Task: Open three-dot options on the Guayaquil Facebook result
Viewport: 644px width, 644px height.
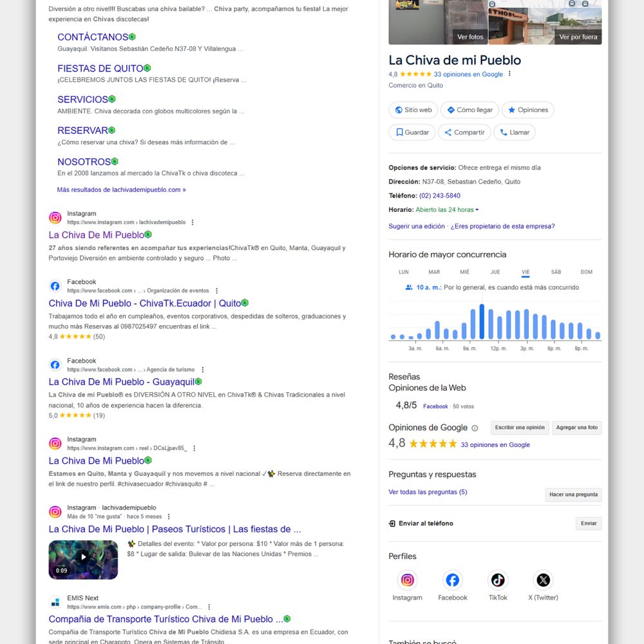Action: [202, 370]
